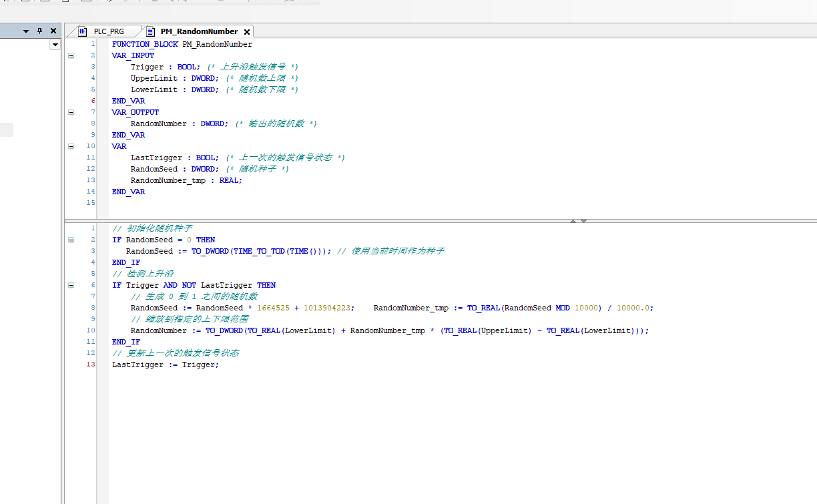Click line number 6 in the declaration gutter
Image resolution: width=817 pixels, height=504 pixels.
point(93,101)
